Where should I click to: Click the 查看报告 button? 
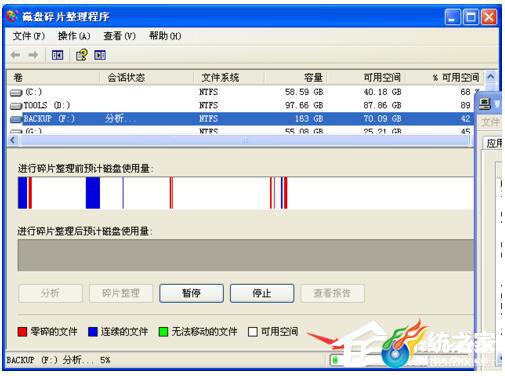click(x=332, y=293)
